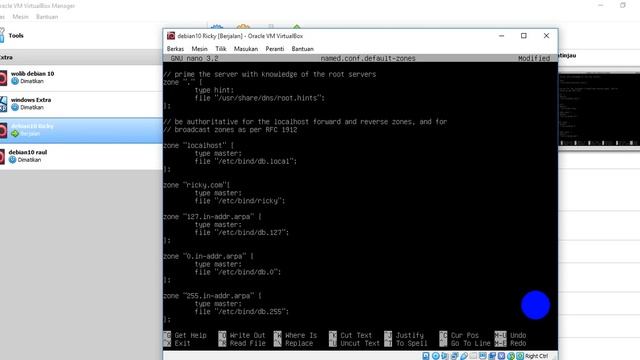640x360 pixels.
Task: Open Bantuan menu in VirtualBox Manager
Action: point(47,17)
